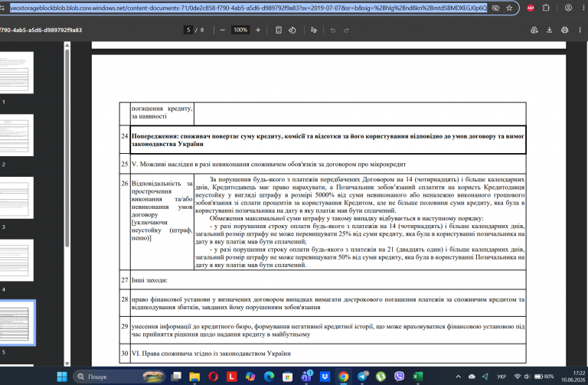Click the document ID title 'f790-4ab5-a5d6-d989792f9a83'

tap(41, 30)
